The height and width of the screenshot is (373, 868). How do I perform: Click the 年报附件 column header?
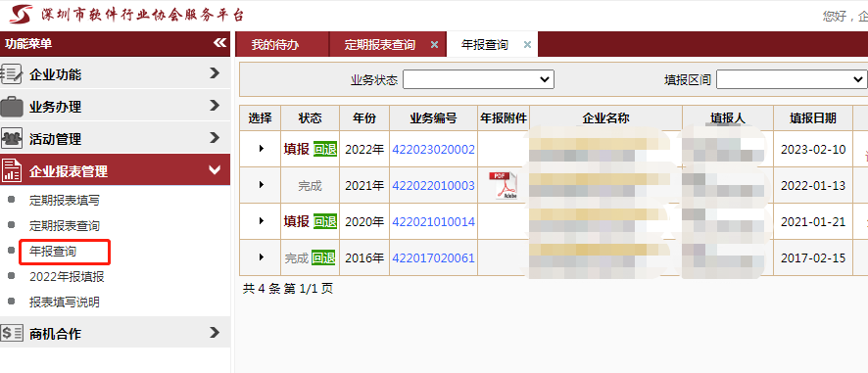point(504,117)
